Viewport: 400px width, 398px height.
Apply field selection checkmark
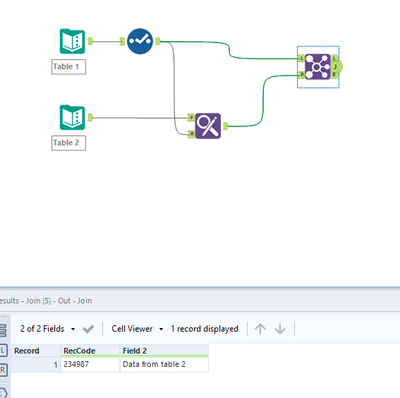tap(88, 329)
